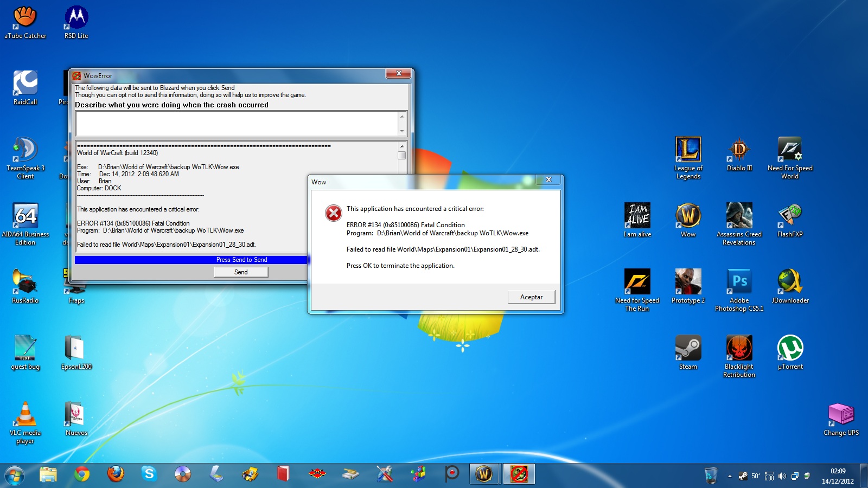
Task: Open the Recycle Bin on taskbar
Action: (x=711, y=476)
